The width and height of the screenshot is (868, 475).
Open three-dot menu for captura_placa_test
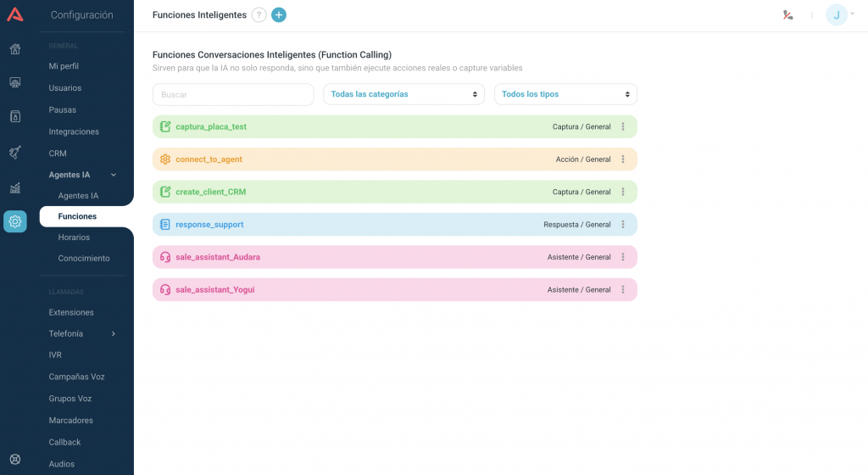click(623, 126)
